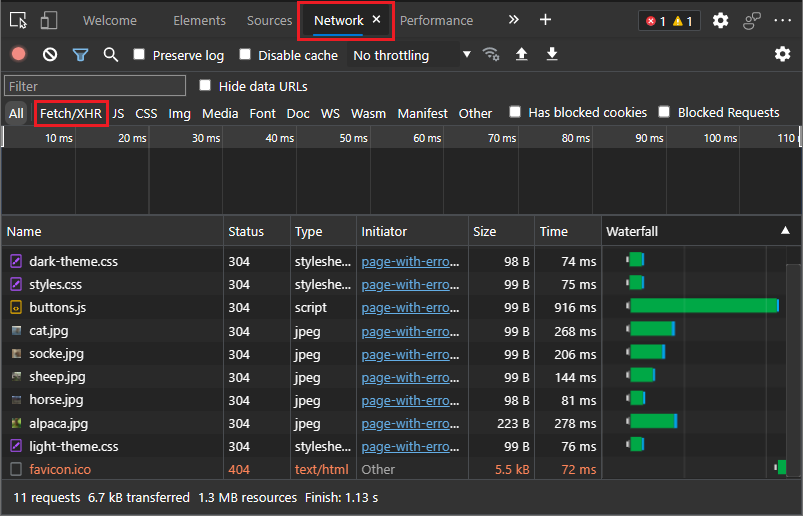803x516 pixels.
Task: Select the All filter
Action: [16, 113]
